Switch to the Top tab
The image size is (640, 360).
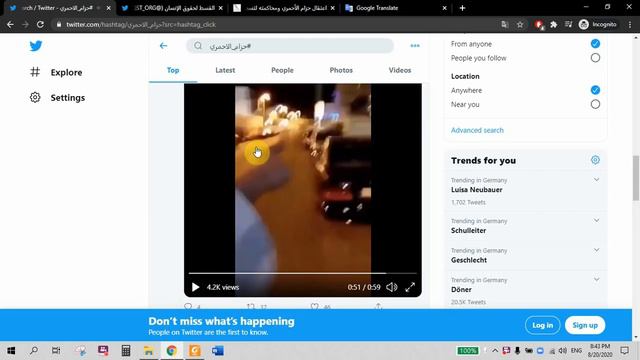pos(173,70)
